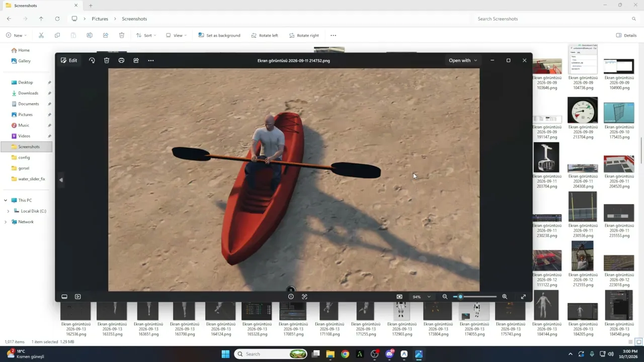Click Rotate left in Explorer toolbar

click(264, 35)
